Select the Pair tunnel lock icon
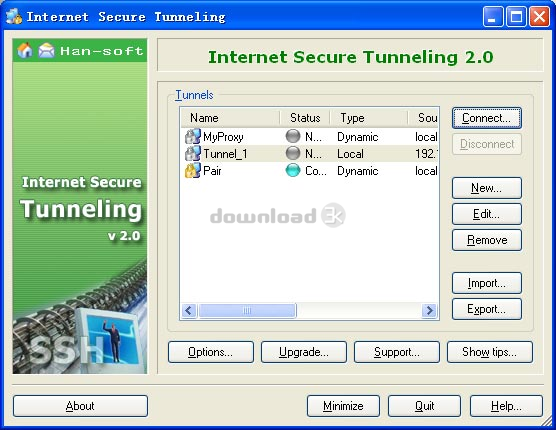The image size is (556, 430). (x=193, y=171)
